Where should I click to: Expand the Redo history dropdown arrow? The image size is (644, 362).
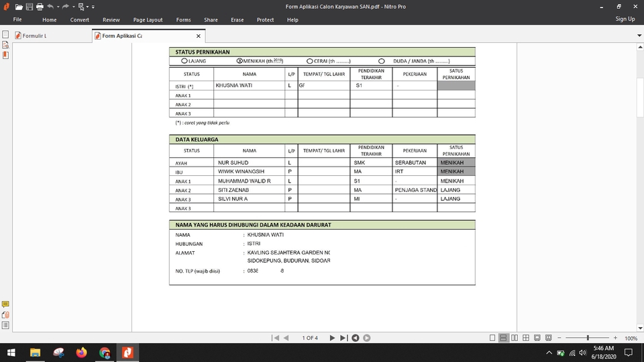tap(74, 7)
